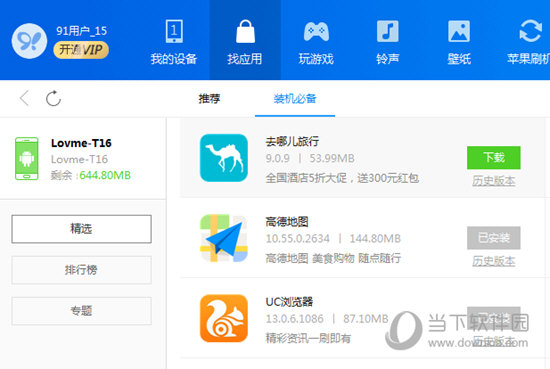Click the butterfly user avatar
Viewport: 550px width, 369px height.
29,41
